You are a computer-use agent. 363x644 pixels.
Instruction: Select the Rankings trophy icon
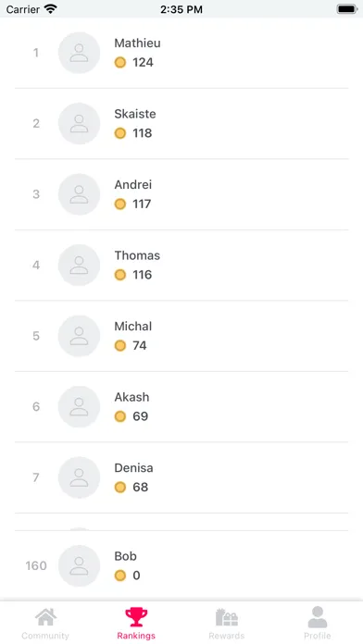(136, 617)
